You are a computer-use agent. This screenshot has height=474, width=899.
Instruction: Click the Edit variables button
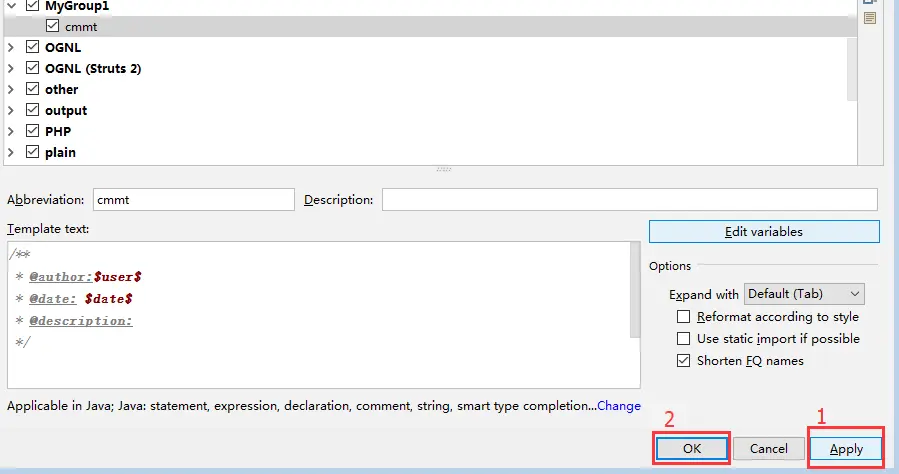tap(764, 232)
